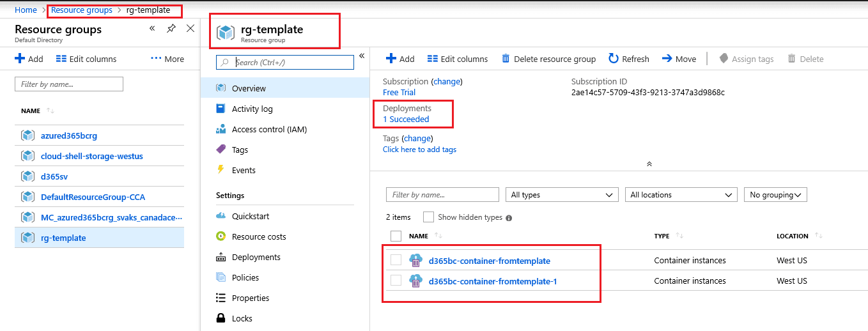Click the Tags purple tag icon

pyautogui.click(x=221, y=149)
